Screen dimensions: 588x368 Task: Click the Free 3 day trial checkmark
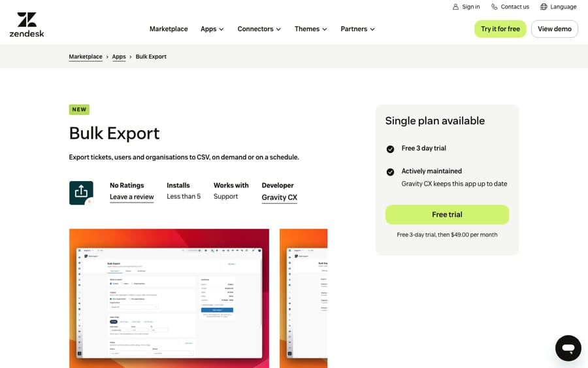[390, 149]
